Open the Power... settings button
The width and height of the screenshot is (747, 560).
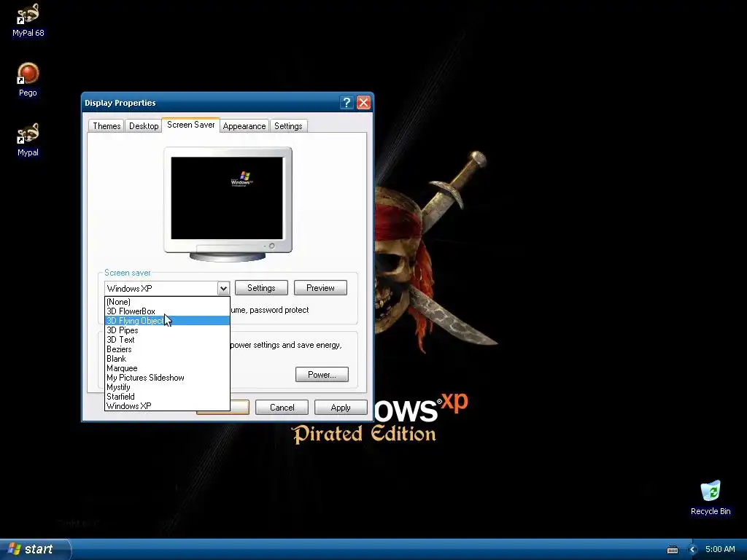click(322, 374)
